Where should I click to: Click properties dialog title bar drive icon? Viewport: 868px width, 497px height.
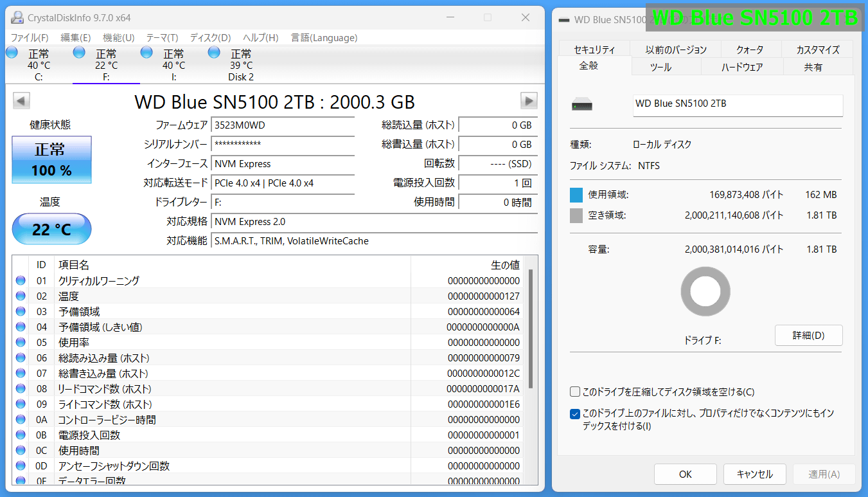point(564,20)
